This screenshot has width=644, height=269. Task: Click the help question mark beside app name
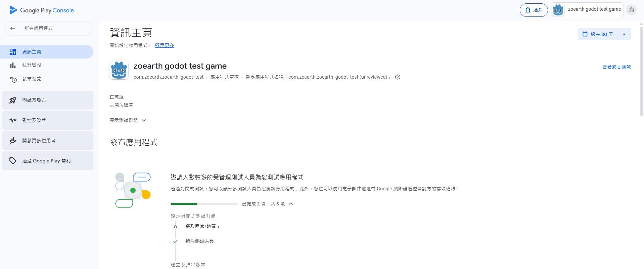click(398, 77)
